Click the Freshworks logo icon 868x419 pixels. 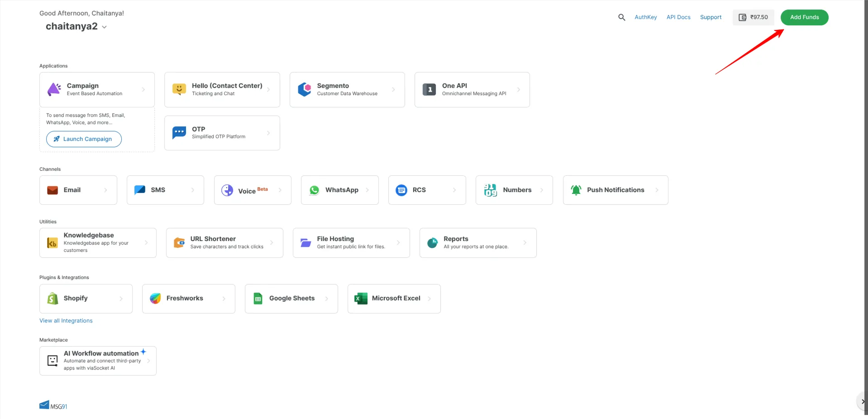(155, 298)
